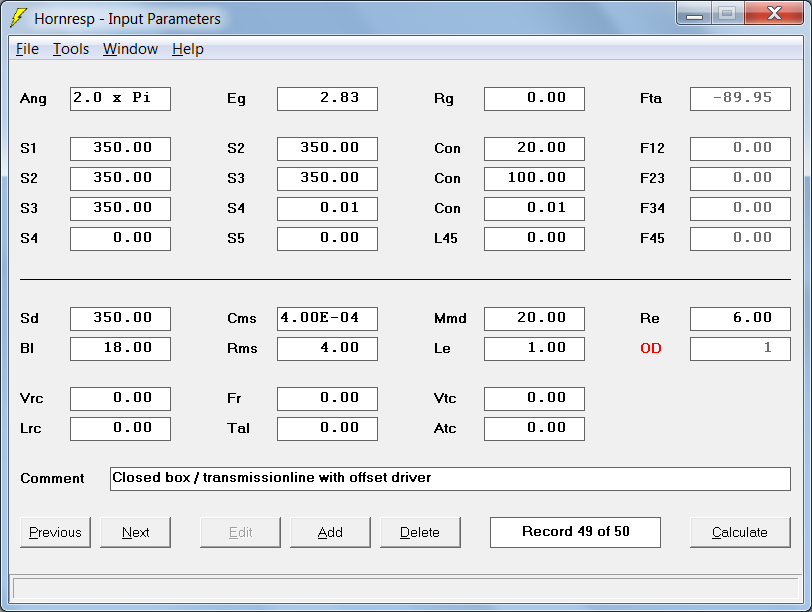The height and width of the screenshot is (612, 812).
Task: Open the Help menu
Action: click(x=187, y=49)
